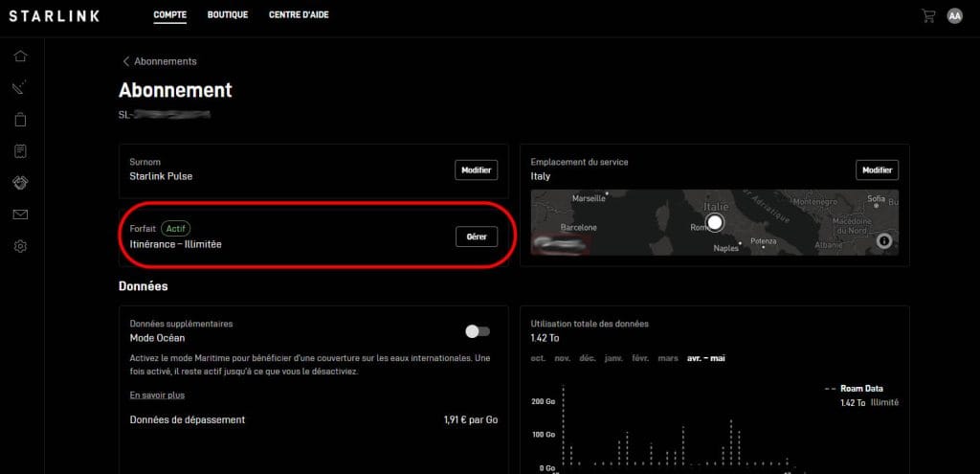The width and height of the screenshot is (980, 474).
Task: Click the map info icon
Action: click(883, 240)
